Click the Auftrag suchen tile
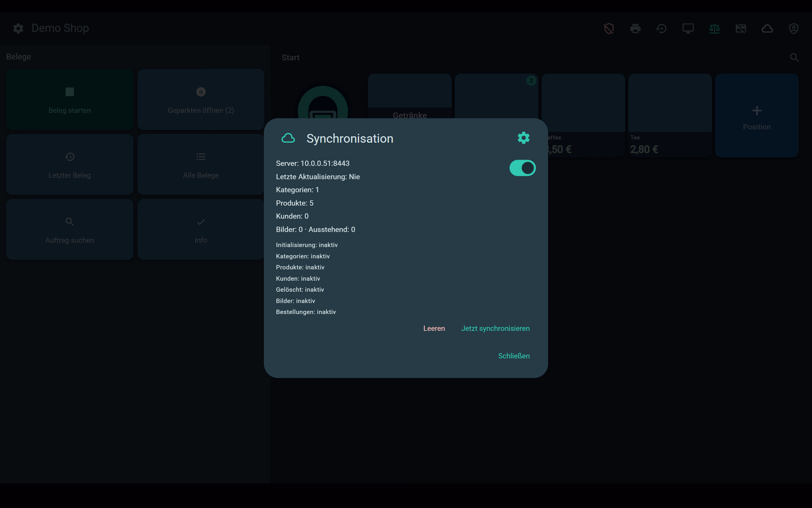 70,229
